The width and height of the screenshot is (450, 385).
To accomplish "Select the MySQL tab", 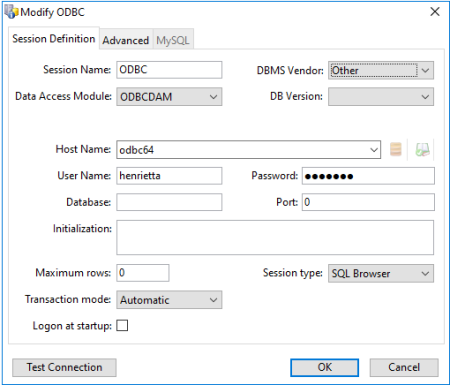I will (x=173, y=40).
